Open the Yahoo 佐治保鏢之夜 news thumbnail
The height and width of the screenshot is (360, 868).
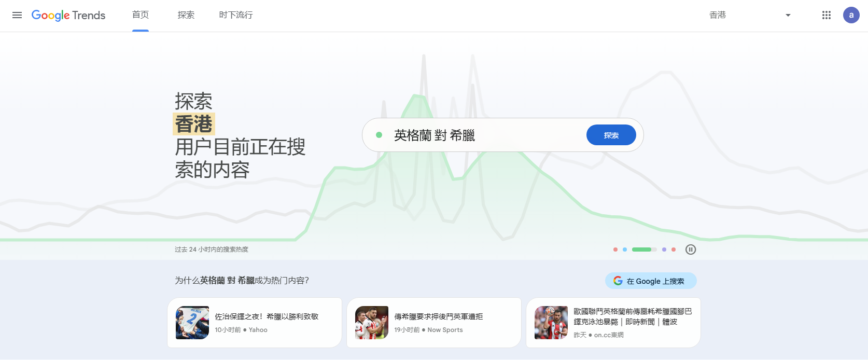192,323
